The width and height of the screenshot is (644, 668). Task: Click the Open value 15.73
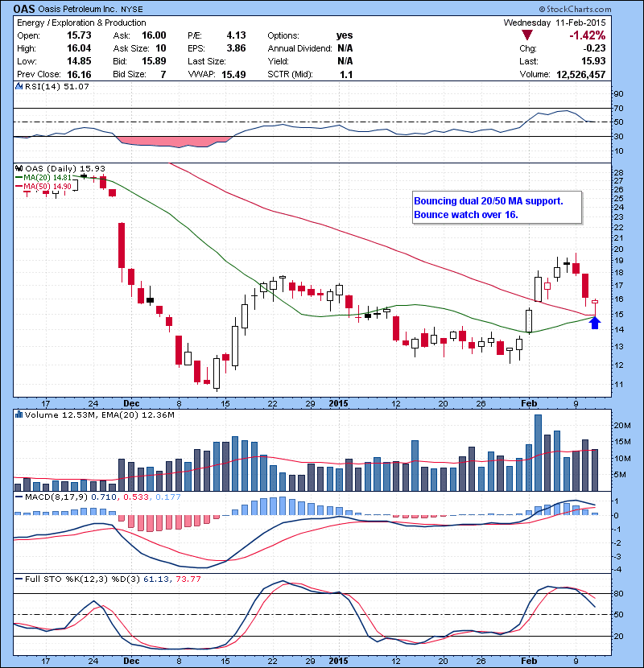coord(79,35)
